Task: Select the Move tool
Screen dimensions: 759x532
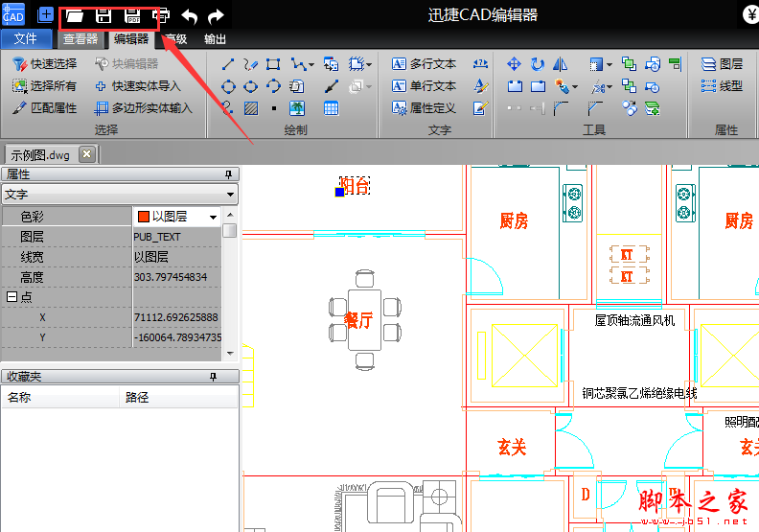Action: point(514,64)
